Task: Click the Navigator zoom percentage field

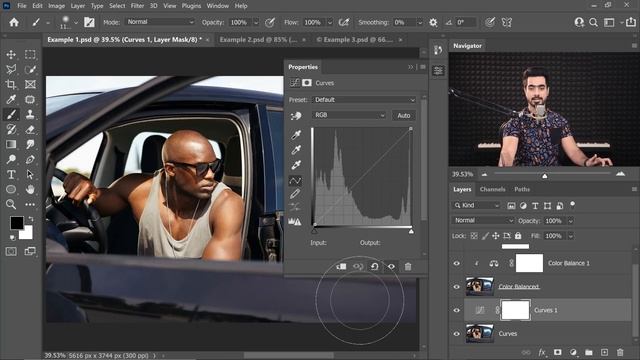Action: click(x=462, y=174)
